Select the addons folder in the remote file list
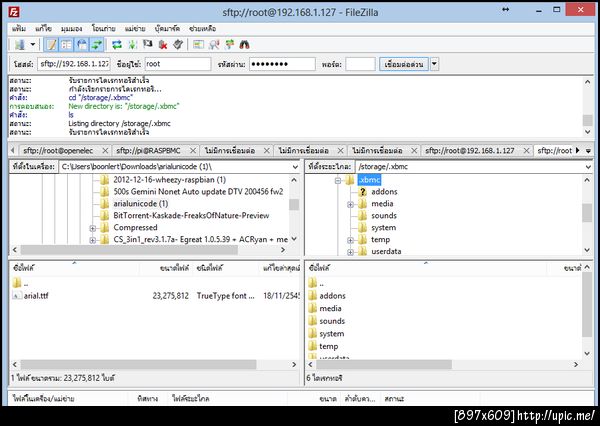 [x=332, y=296]
